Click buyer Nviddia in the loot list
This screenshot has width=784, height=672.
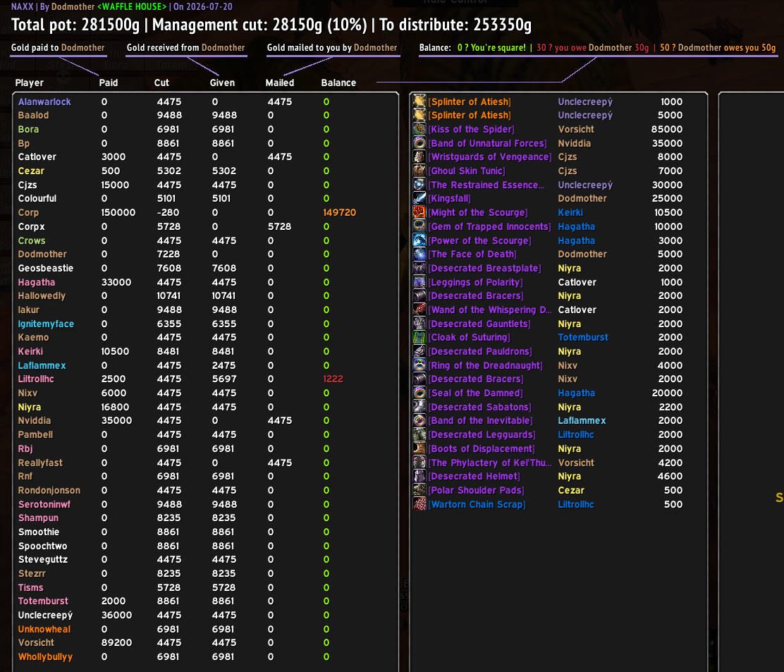pos(574,143)
